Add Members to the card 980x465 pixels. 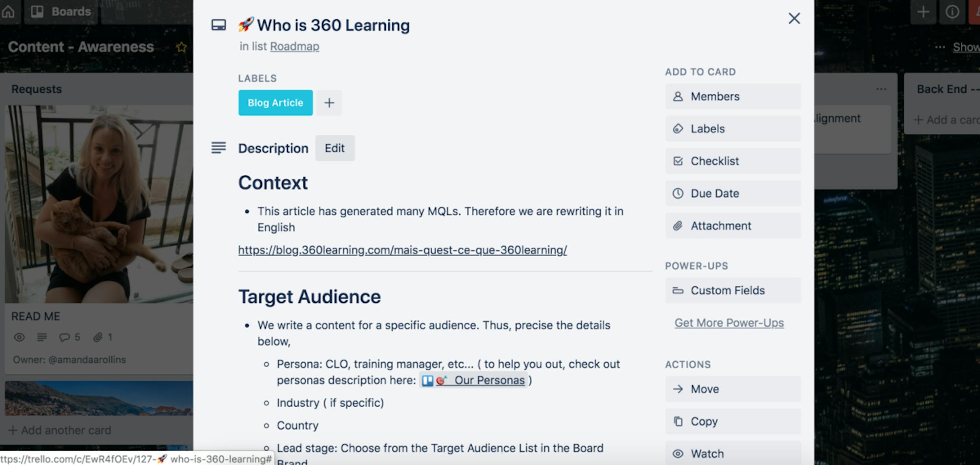pyautogui.click(x=733, y=96)
